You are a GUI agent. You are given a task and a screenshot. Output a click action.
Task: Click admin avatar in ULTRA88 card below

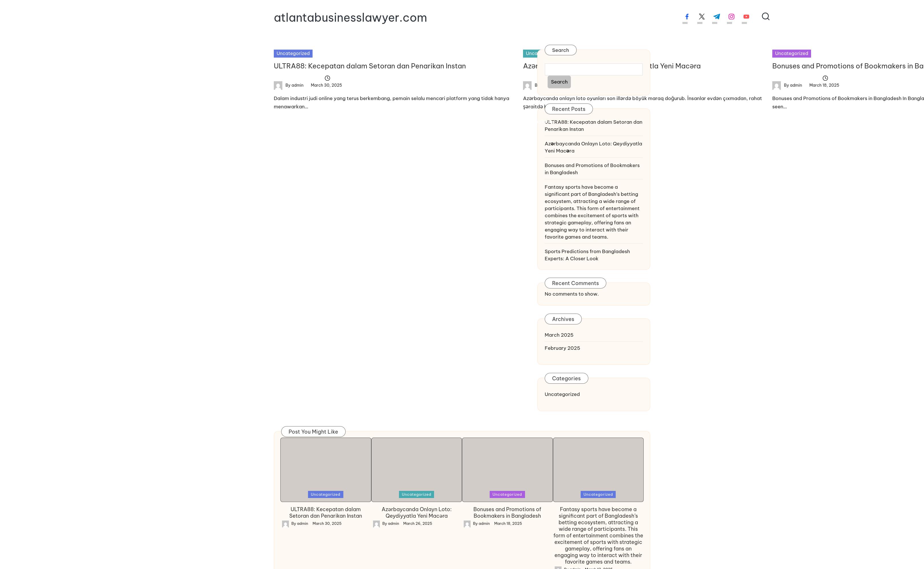[286, 524]
